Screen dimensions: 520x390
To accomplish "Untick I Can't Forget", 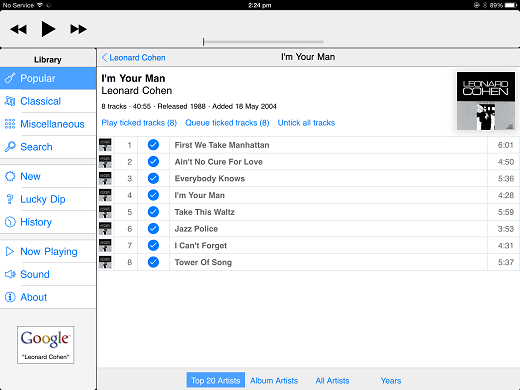I will pos(153,245).
